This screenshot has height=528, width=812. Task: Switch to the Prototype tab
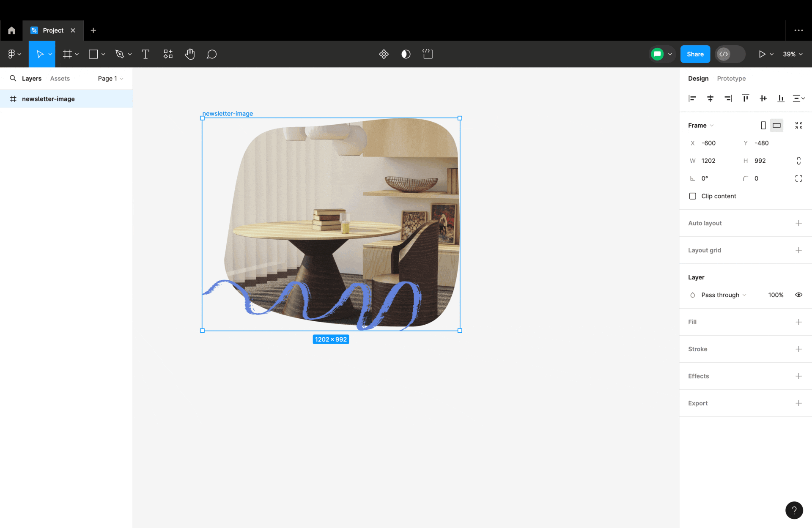pyautogui.click(x=731, y=79)
